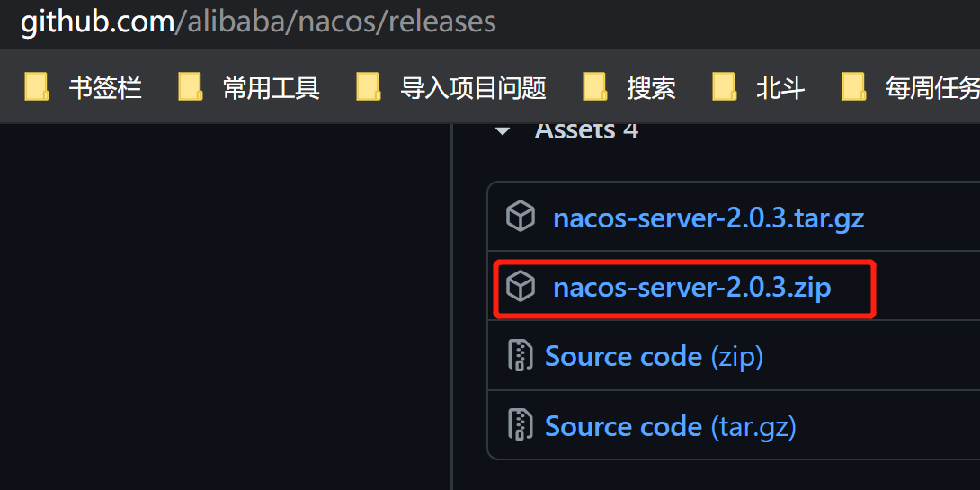Click folder icon beside 书签栏

click(37, 87)
